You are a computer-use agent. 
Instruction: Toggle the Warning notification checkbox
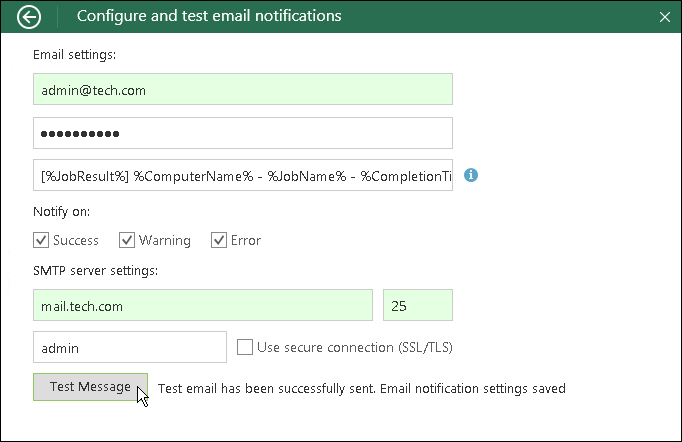(x=127, y=240)
